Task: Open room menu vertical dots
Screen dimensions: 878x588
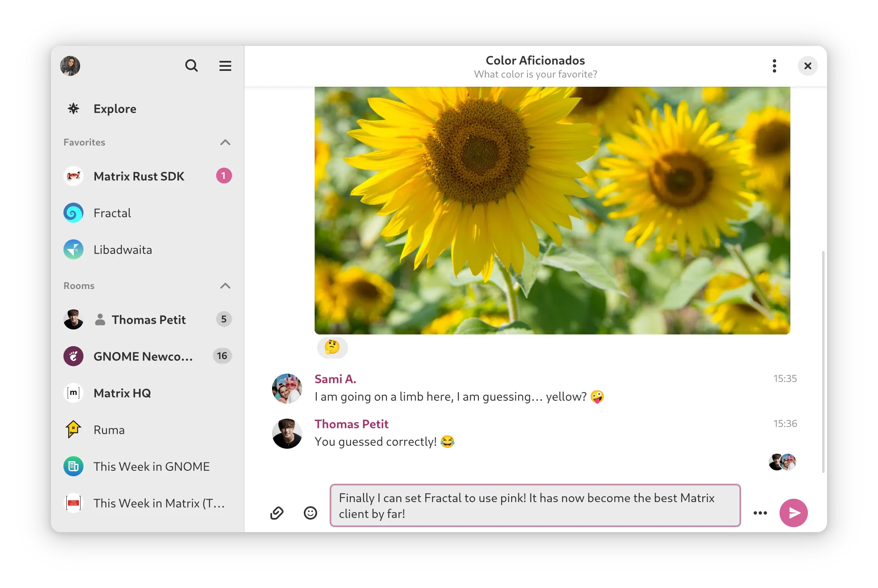Action: point(774,65)
